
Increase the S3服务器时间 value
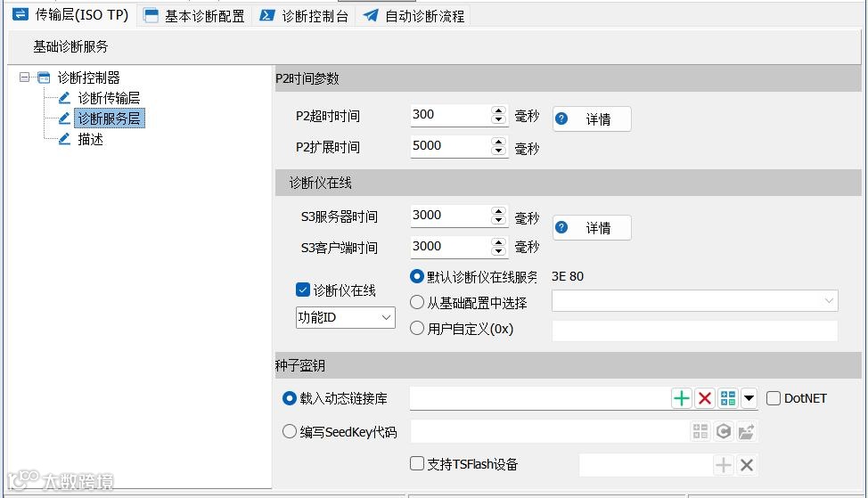[499, 211]
